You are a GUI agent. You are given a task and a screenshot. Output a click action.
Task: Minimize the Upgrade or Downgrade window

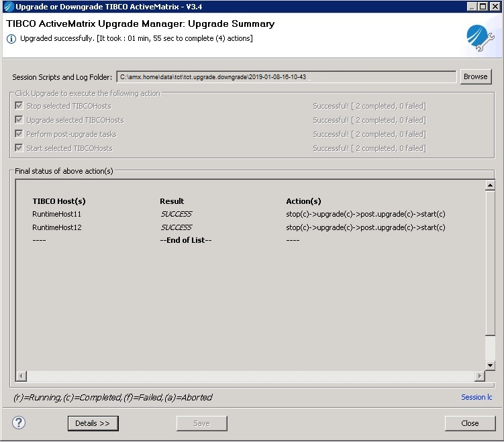tap(472, 7)
